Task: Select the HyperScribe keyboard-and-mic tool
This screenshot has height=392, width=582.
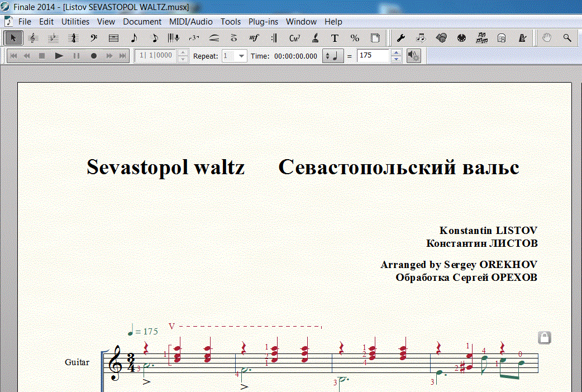Action: (174, 38)
